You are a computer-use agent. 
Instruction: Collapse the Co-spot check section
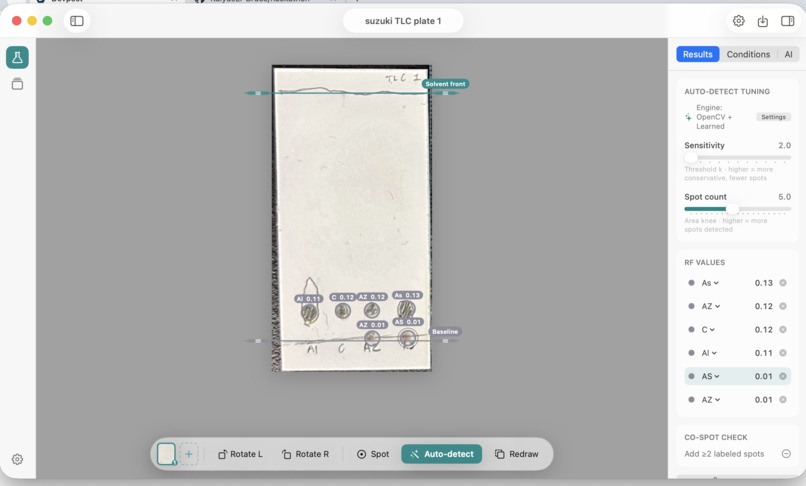point(786,454)
